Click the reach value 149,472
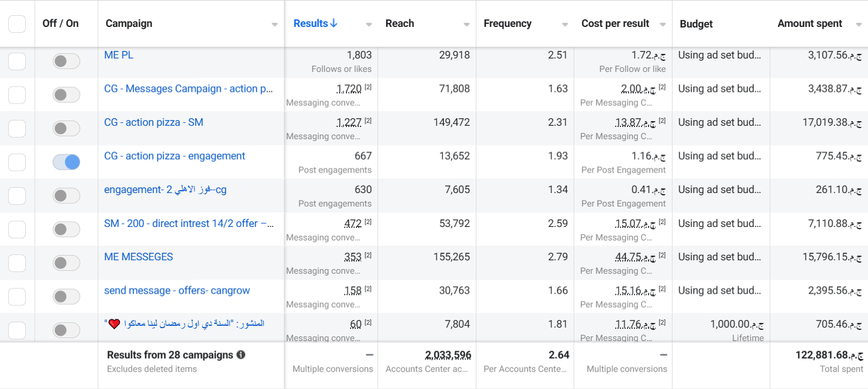Viewport: 868px width, 389px height. tap(453, 122)
